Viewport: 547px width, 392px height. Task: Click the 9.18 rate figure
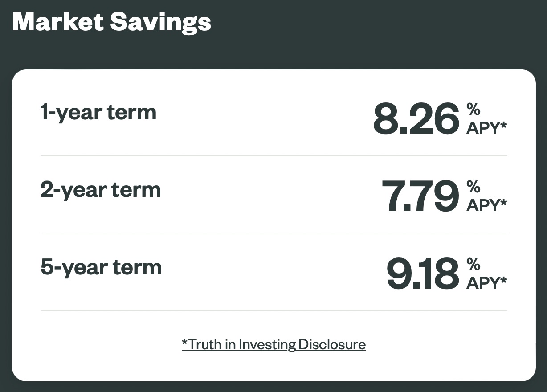click(423, 274)
